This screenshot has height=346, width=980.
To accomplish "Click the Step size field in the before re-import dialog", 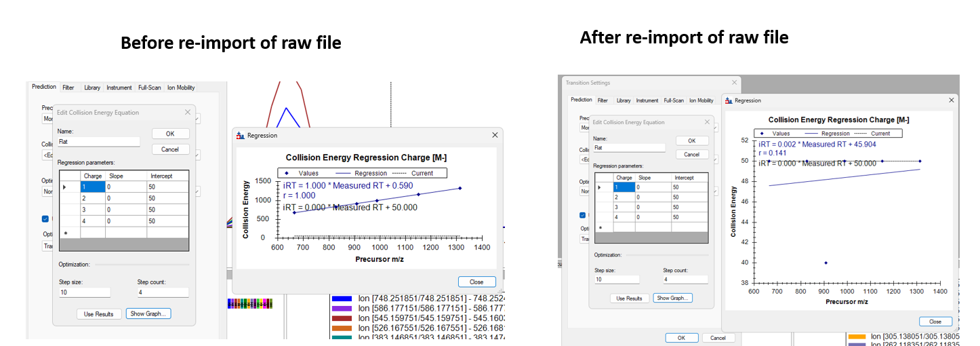I will pos(84,292).
